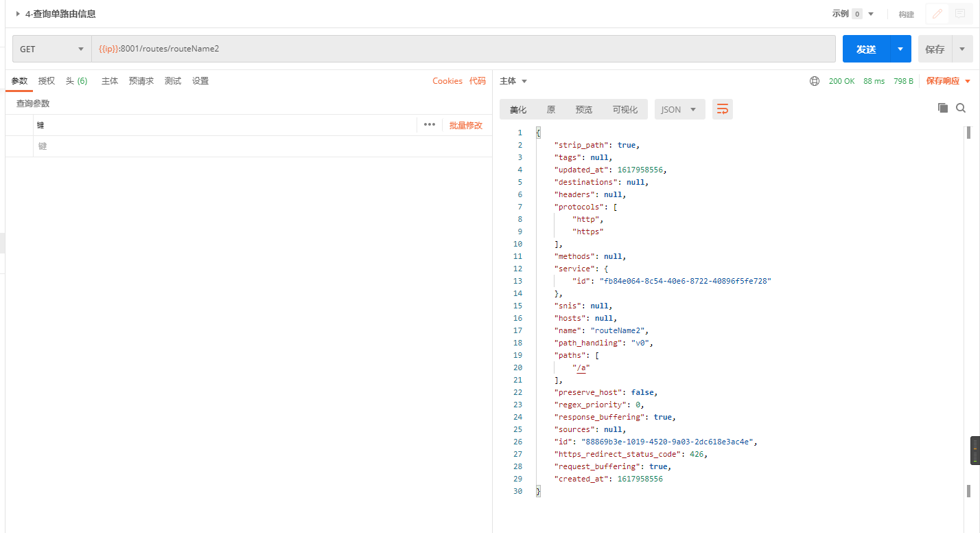Toggle the wrap lines icon button
Screen dimensions: 980x533
coord(723,109)
